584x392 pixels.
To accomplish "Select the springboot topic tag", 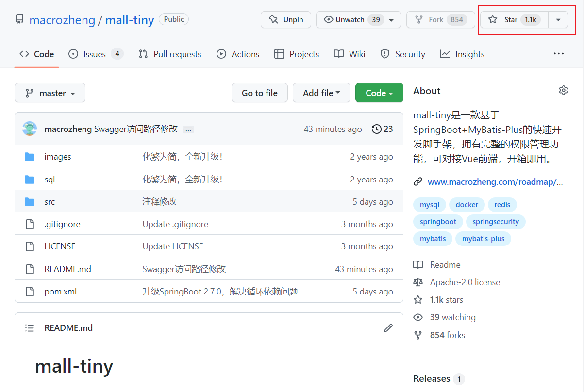I will pyautogui.click(x=438, y=221).
